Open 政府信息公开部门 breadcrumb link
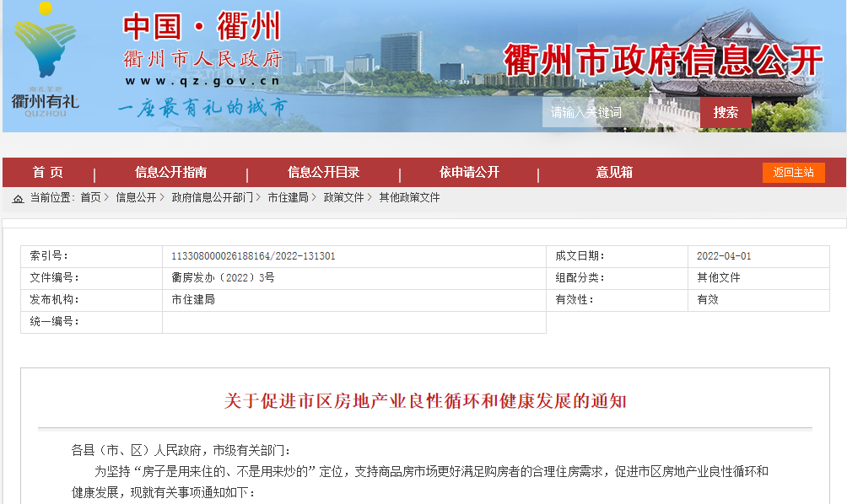 [x=212, y=197]
